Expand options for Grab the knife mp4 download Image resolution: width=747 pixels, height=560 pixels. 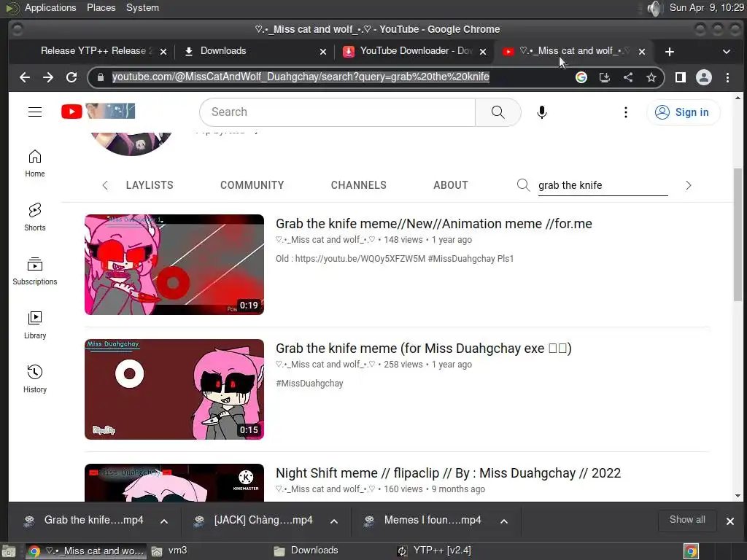pyautogui.click(x=164, y=521)
